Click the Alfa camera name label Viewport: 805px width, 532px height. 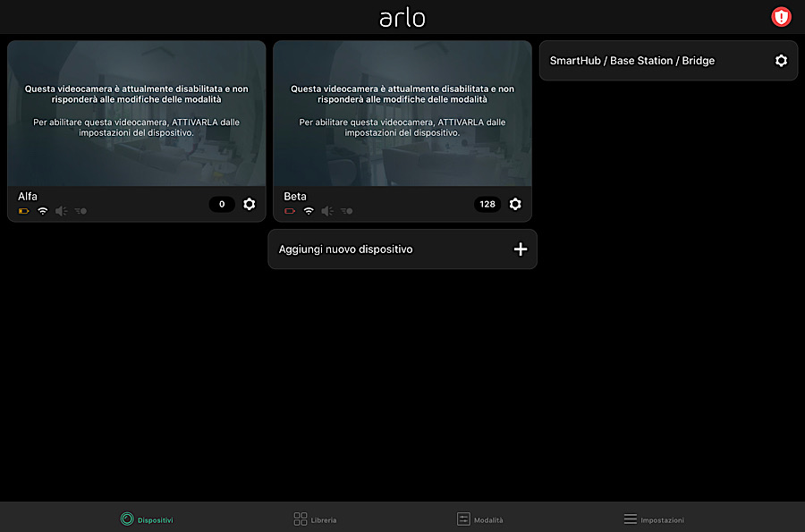coord(28,197)
